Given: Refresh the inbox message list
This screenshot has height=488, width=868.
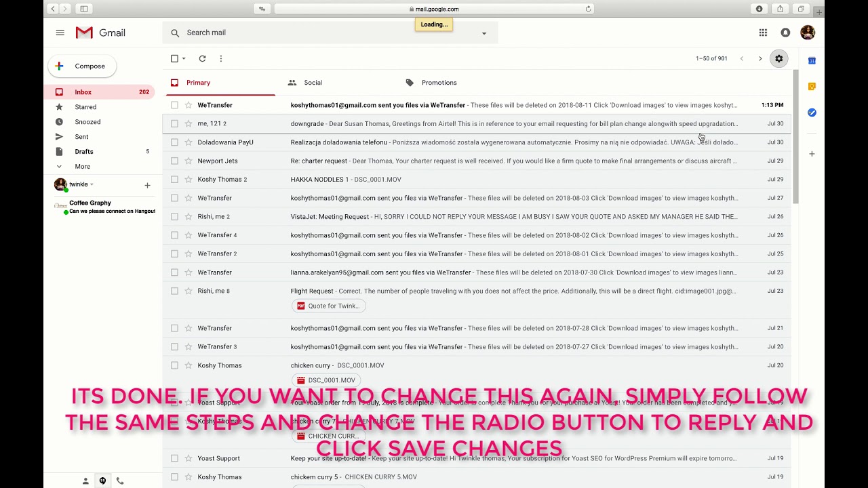Looking at the screenshot, I should coord(202,59).
